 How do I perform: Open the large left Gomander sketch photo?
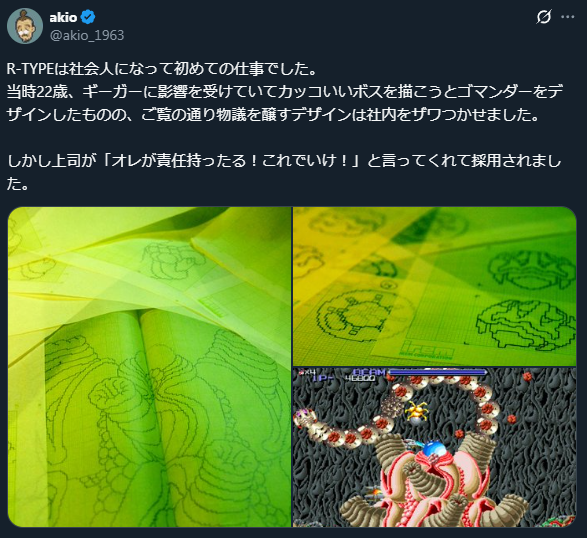click(149, 367)
